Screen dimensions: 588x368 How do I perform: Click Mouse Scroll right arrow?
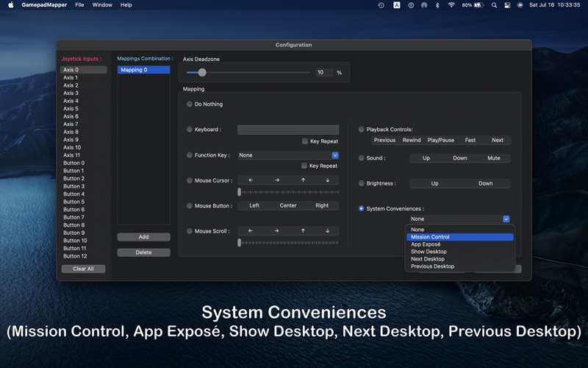pyautogui.click(x=277, y=231)
